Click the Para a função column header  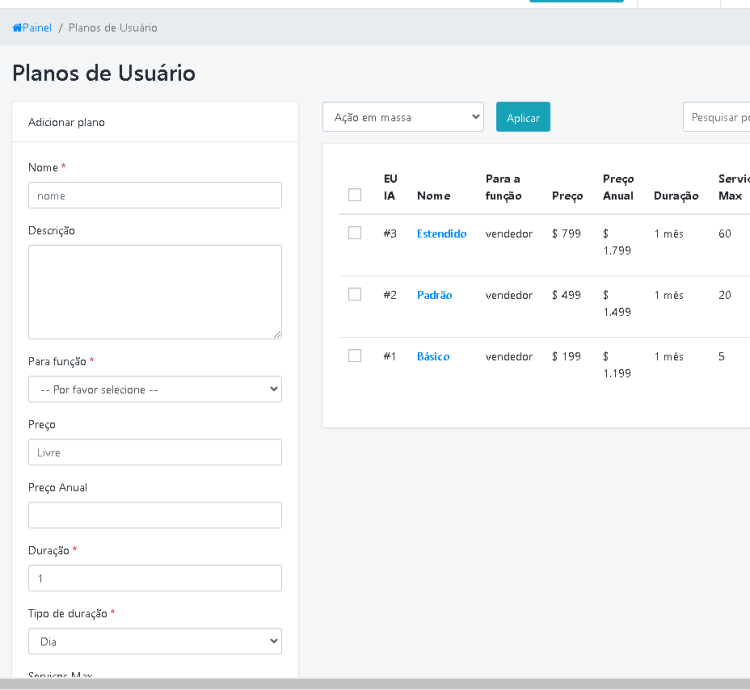coord(504,187)
